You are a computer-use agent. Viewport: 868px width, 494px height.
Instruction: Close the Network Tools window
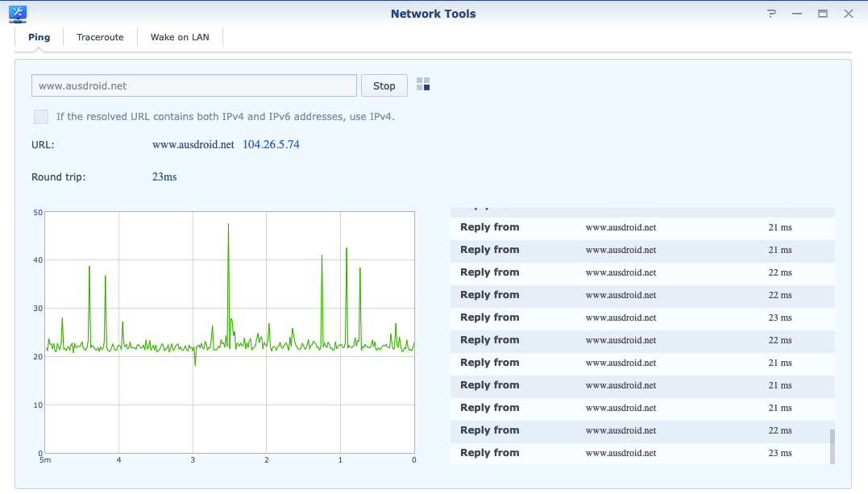click(849, 14)
